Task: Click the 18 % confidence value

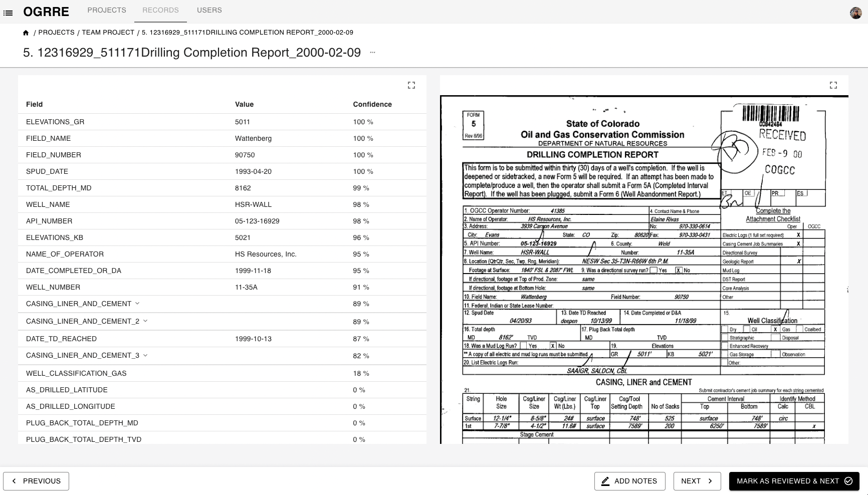Action: [x=361, y=373]
